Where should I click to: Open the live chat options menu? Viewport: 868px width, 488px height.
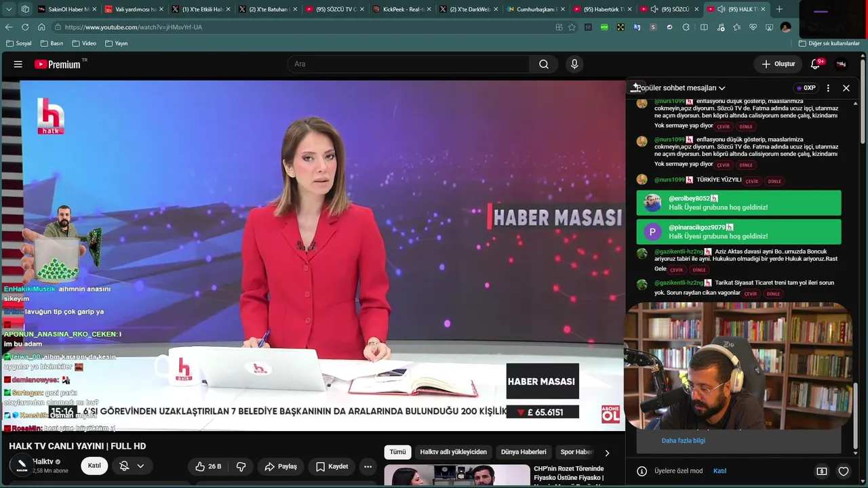point(828,88)
